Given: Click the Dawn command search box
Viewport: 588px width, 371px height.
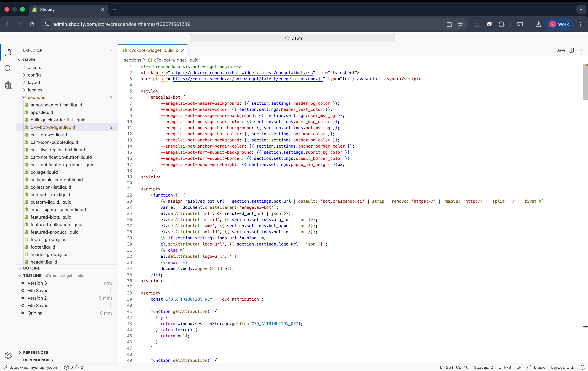Looking at the screenshot, I should pyautogui.click(x=293, y=38).
